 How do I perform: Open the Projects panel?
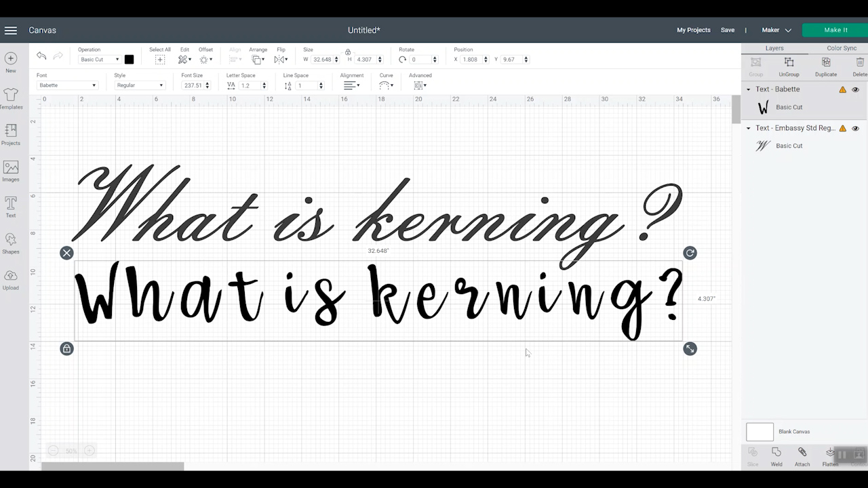click(x=11, y=130)
